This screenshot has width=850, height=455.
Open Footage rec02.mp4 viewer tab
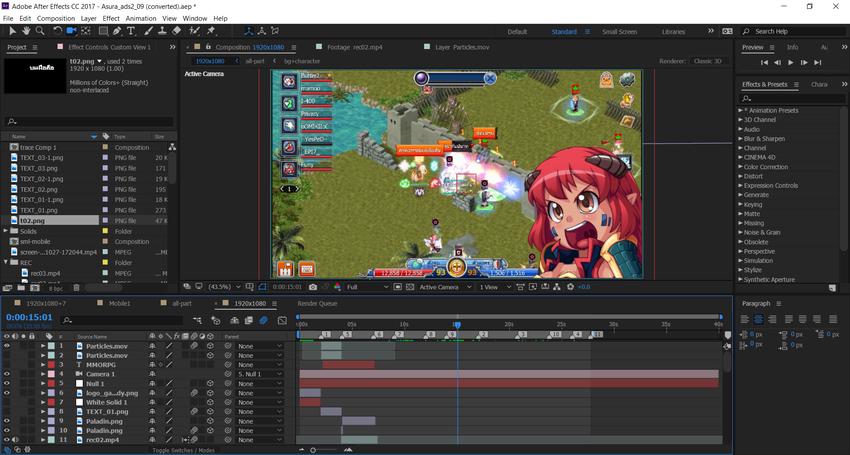click(x=355, y=47)
